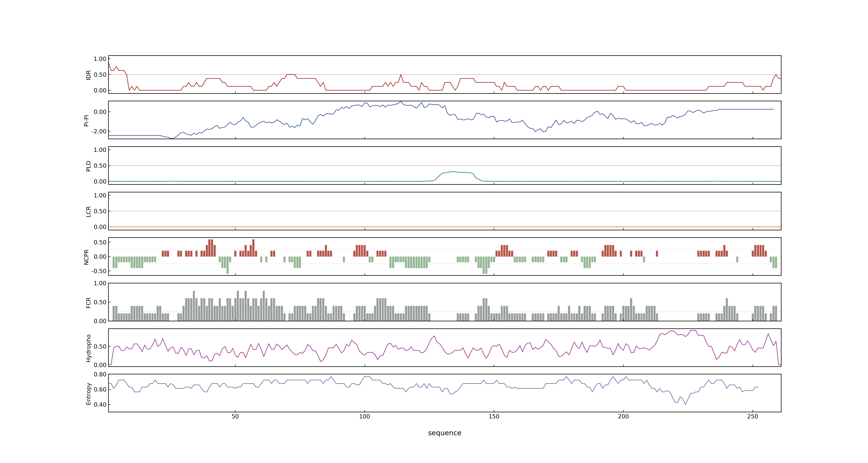Click the x-axis tick label 200
Image resolution: width=868 pixels, height=463 pixels.
pyautogui.click(x=623, y=416)
